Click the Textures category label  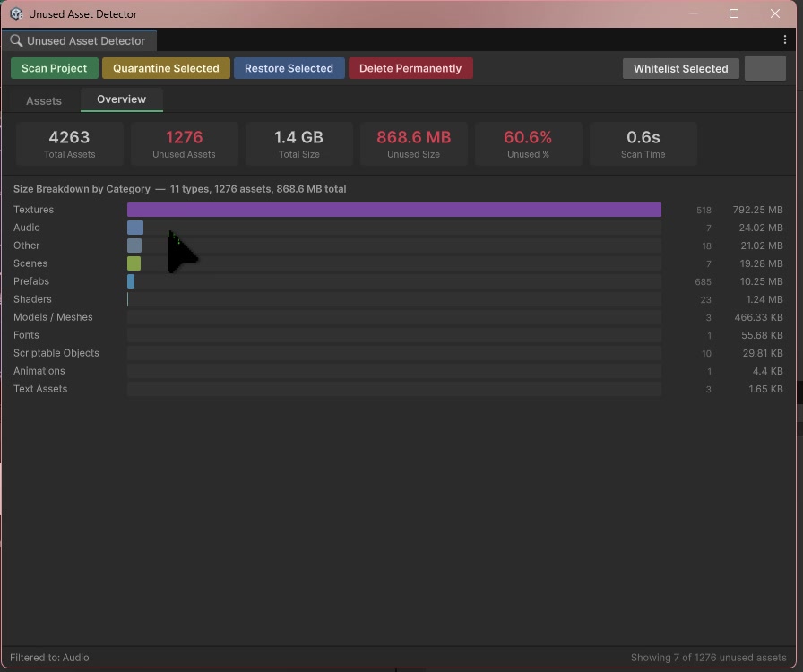(33, 210)
